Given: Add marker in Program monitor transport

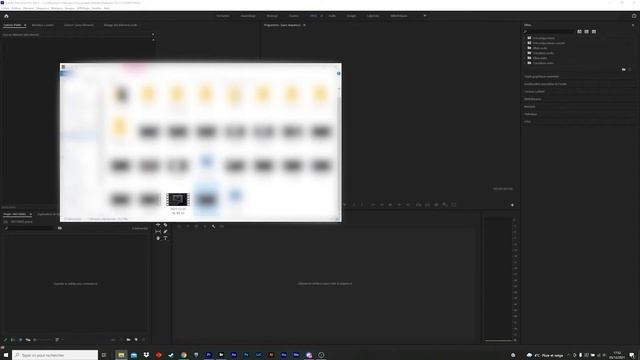Looking at the screenshot, I should coord(345,205).
